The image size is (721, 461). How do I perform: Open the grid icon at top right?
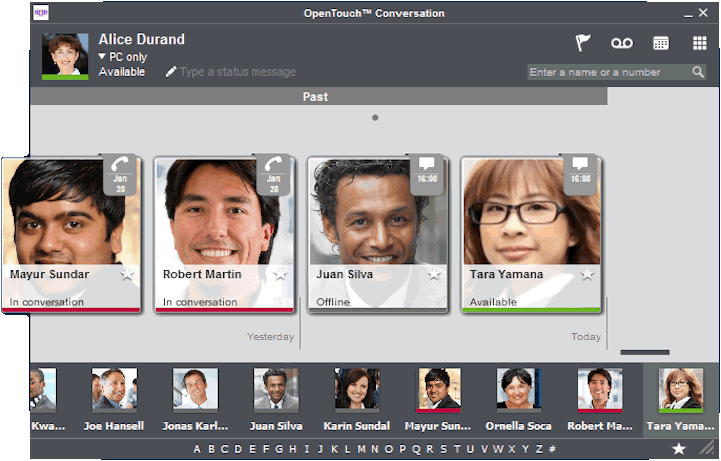(x=700, y=43)
